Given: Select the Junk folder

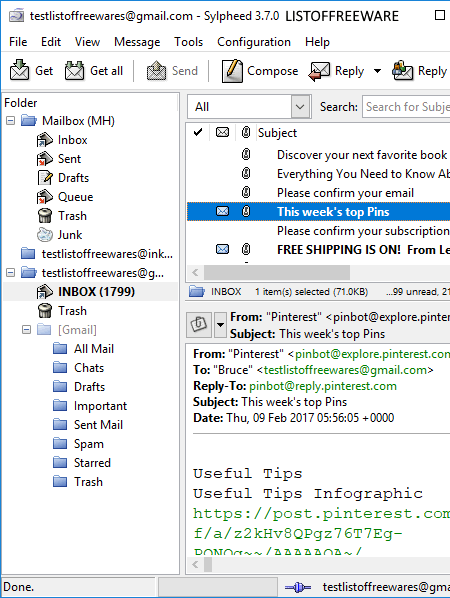Looking at the screenshot, I should pyautogui.click(x=70, y=235).
